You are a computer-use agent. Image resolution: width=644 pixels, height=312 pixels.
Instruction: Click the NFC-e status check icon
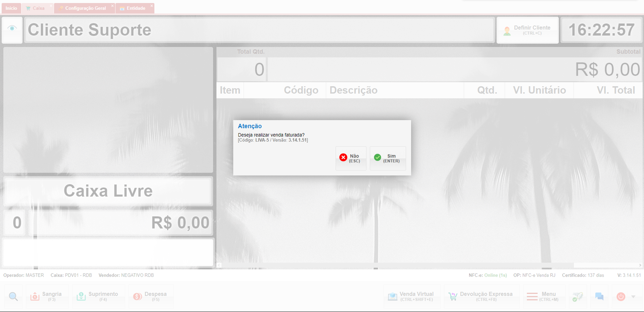coord(577,296)
